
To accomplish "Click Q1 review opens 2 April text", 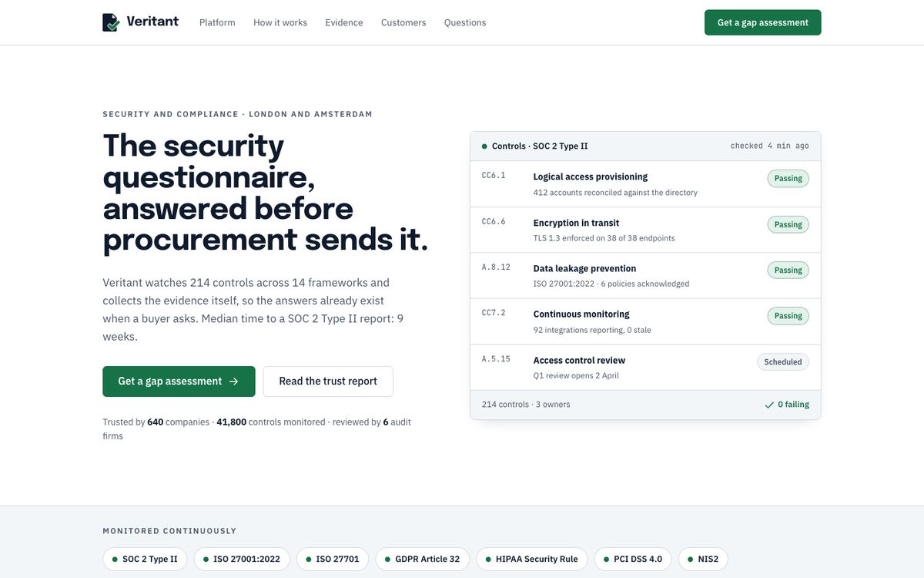I will click(x=576, y=376).
